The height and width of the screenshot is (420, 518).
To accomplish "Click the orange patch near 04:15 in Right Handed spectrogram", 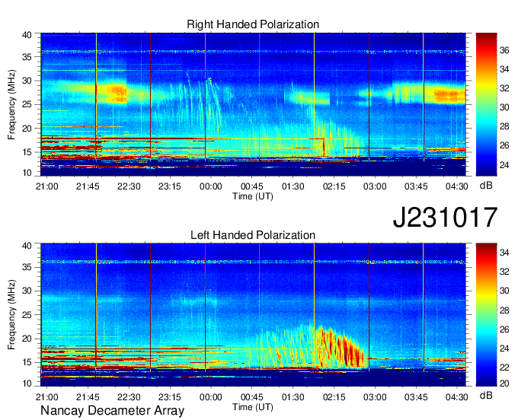I will point(449,96).
